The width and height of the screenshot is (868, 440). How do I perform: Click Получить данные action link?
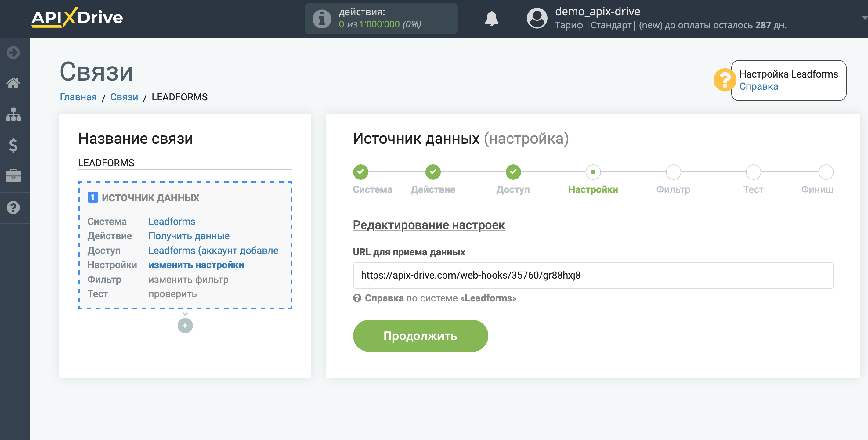[x=189, y=236]
